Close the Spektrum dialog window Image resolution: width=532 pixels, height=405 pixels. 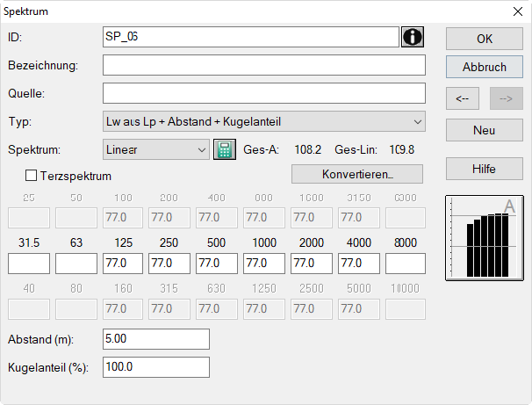(518, 11)
